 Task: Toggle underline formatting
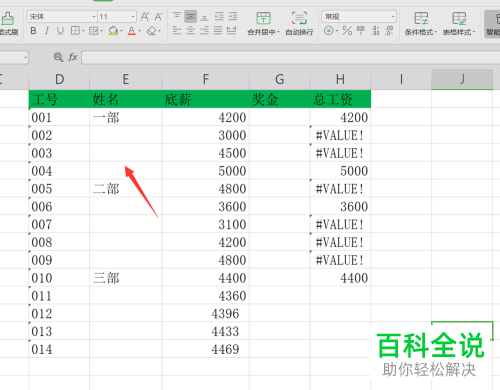pos(60,31)
